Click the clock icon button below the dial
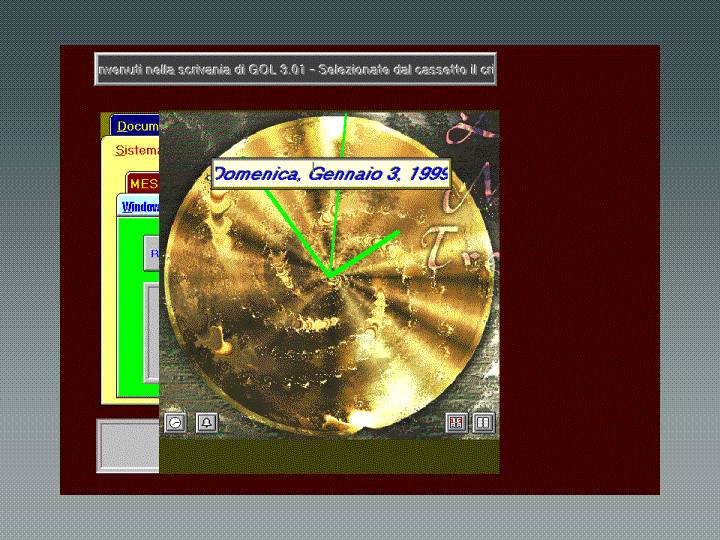Screen dimensions: 720x540 (175, 423)
